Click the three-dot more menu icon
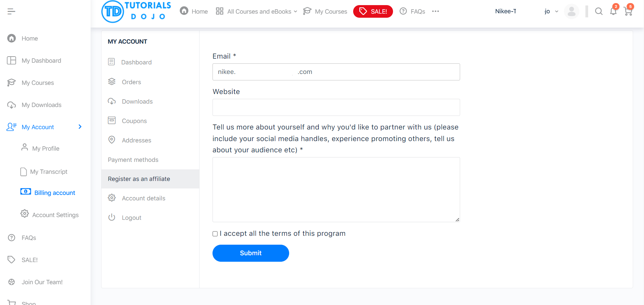 pyautogui.click(x=435, y=12)
